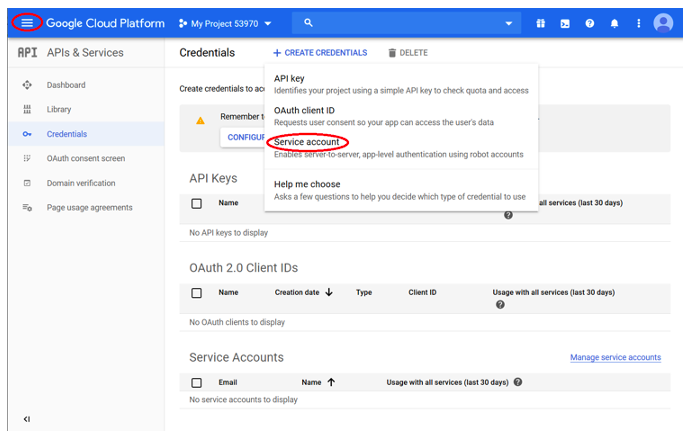Click 'No service accounts to display' text
The height and width of the screenshot is (445, 692).
tap(244, 400)
